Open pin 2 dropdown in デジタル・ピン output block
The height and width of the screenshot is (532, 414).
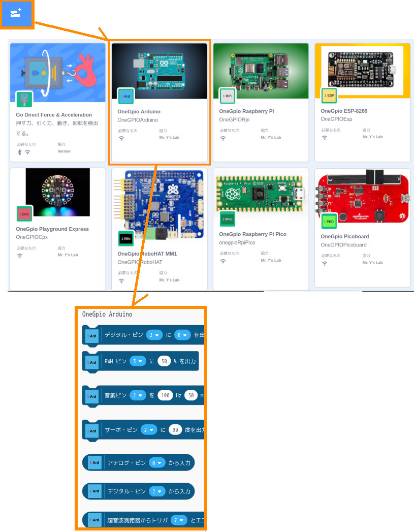point(154,335)
